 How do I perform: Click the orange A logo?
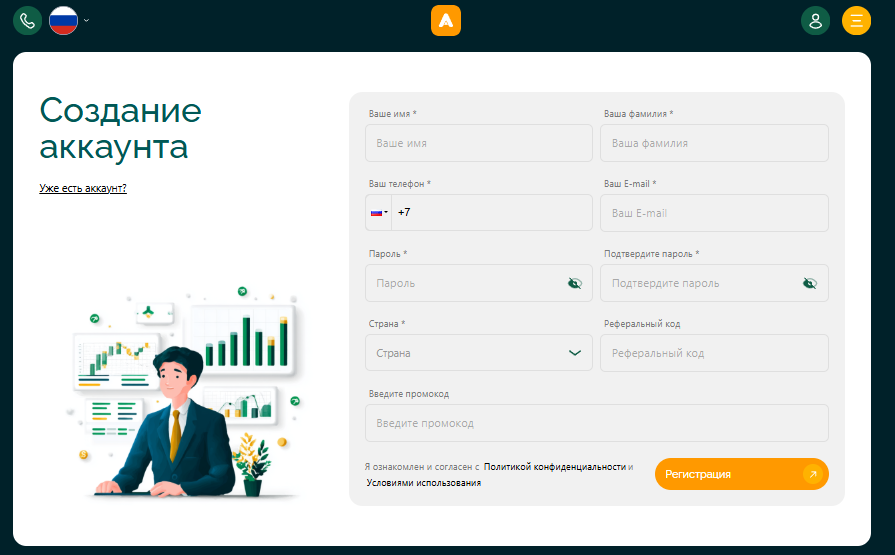point(446,21)
